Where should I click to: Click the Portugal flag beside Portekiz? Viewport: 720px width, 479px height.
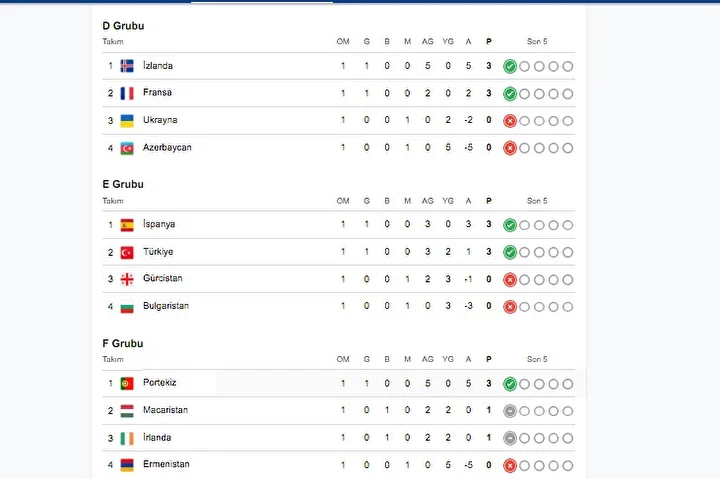point(127,383)
